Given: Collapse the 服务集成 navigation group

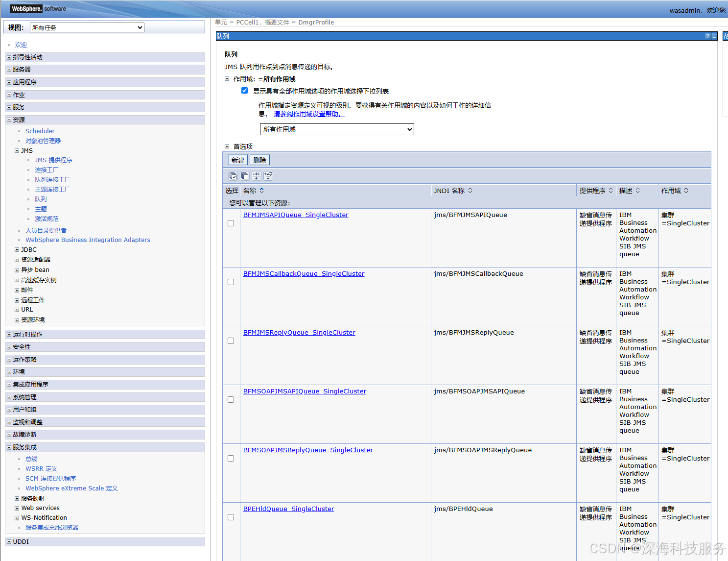Looking at the screenshot, I should pyautogui.click(x=9, y=447).
